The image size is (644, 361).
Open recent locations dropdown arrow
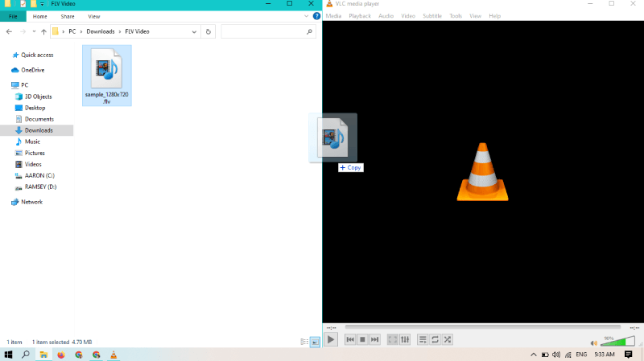pyautogui.click(x=34, y=31)
